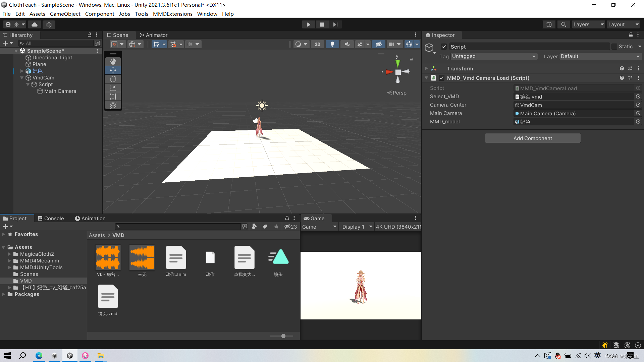This screenshot has width=644, height=362.
Task: Select the Hand tool in Scene view
Action: pos(113,61)
